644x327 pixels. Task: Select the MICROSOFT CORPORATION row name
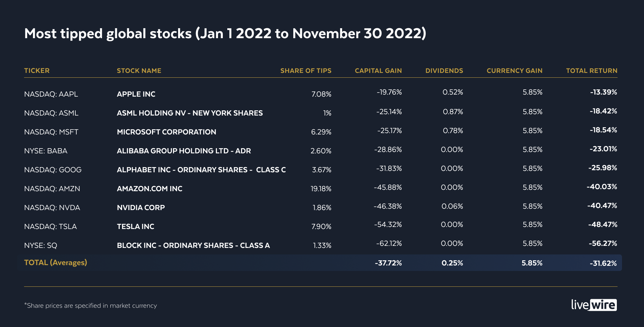coord(166,132)
